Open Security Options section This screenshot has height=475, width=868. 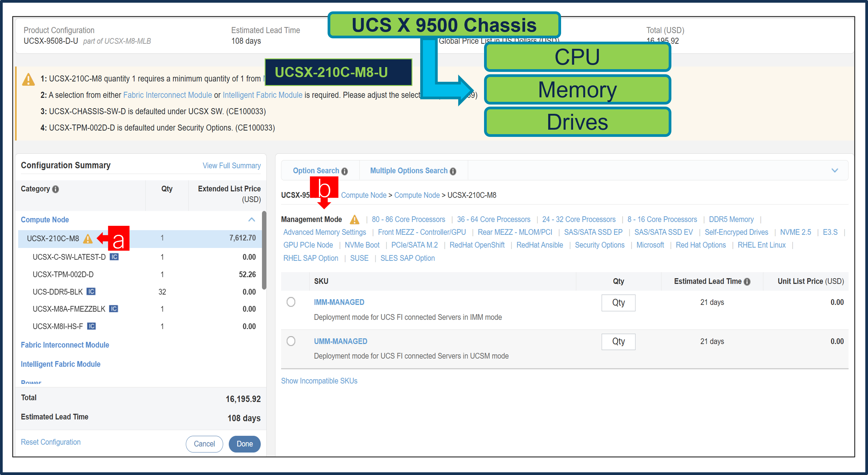[x=599, y=245]
